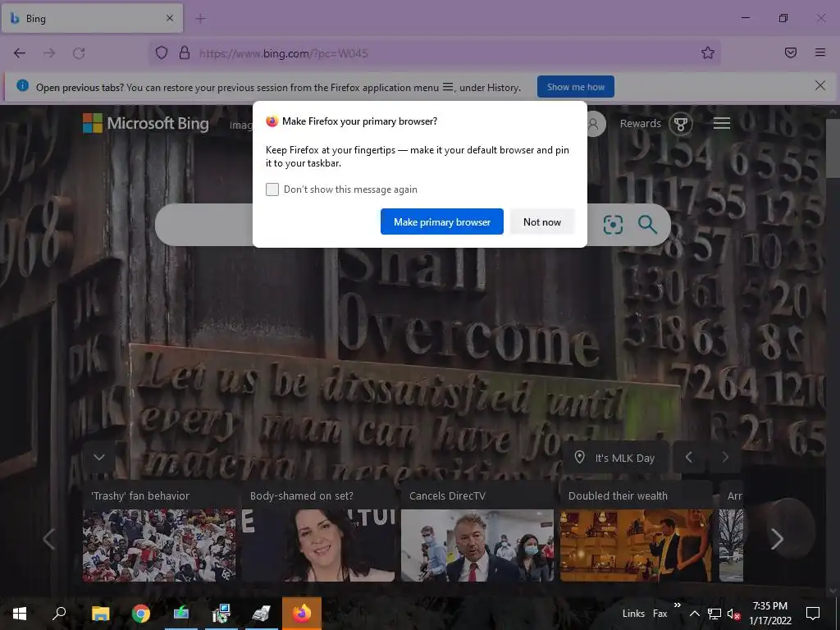Open the Windows Start menu

(x=20, y=614)
